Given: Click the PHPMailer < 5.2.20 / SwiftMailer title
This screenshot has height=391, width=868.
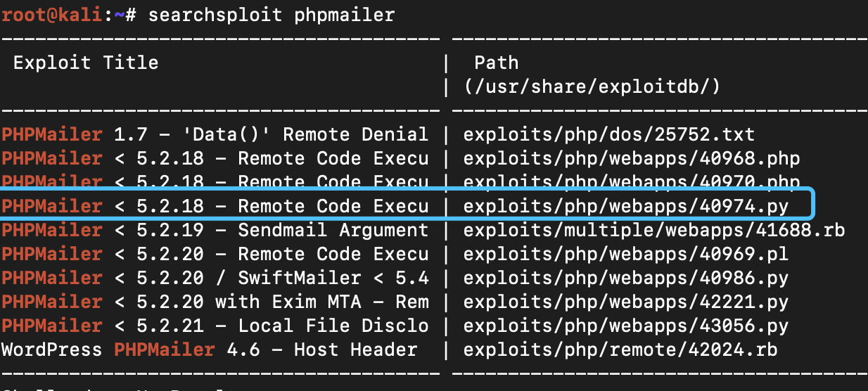Looking at the screenshot, I should coord(215,278).
